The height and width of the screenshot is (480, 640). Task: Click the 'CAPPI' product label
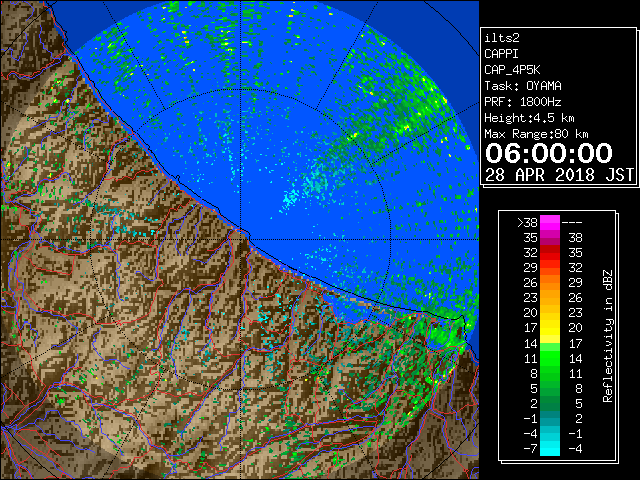tap(501, 54)
